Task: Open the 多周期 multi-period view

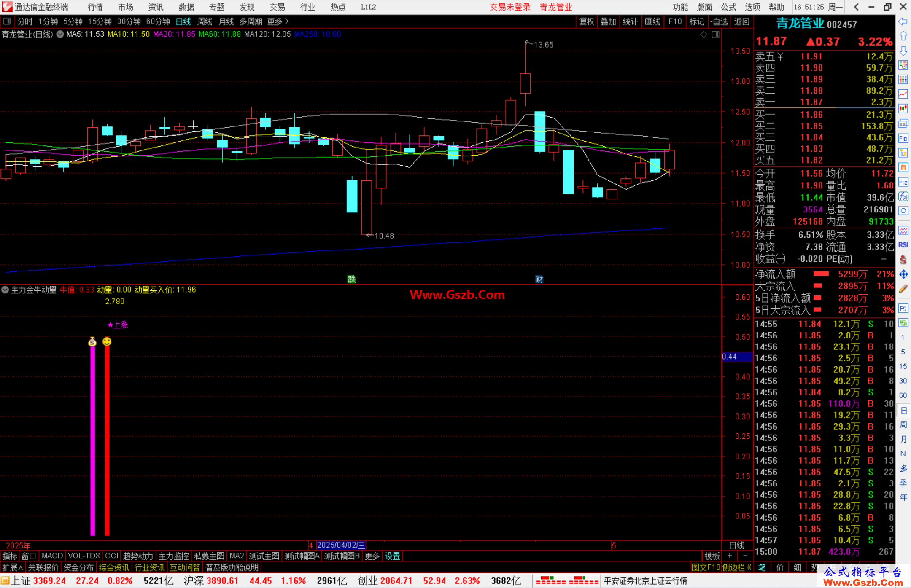Action: 251,21
